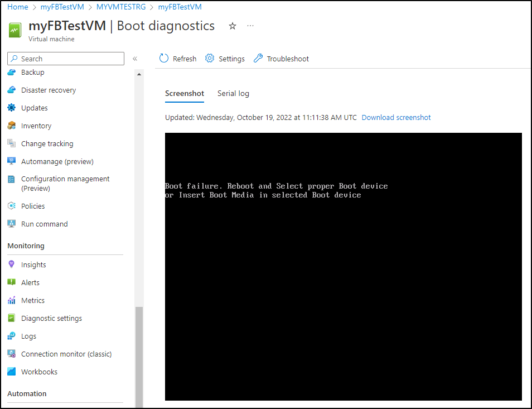Favorite the page with the star icon
The width and height of the screenshot is (532, 409).
[x=233, y=26]
